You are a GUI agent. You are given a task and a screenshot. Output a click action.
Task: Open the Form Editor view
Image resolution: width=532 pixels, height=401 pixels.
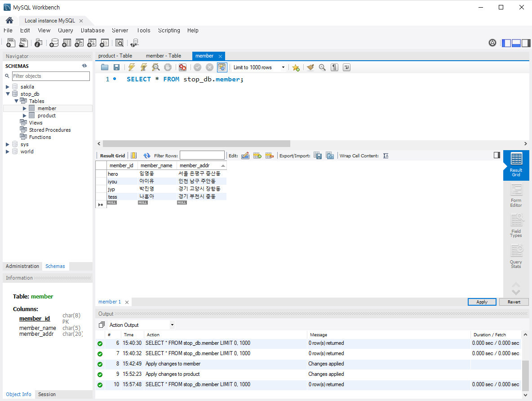tap(516, 196)
